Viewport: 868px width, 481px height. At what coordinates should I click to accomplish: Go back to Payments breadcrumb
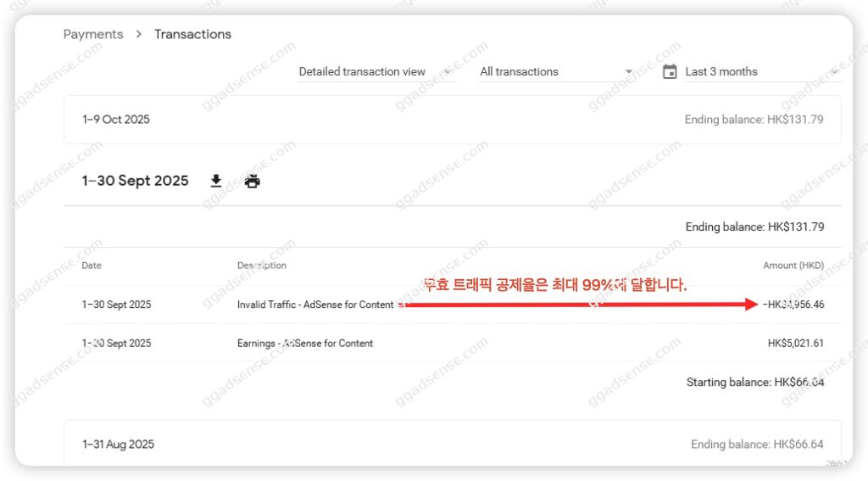click(x=93, y=34)
